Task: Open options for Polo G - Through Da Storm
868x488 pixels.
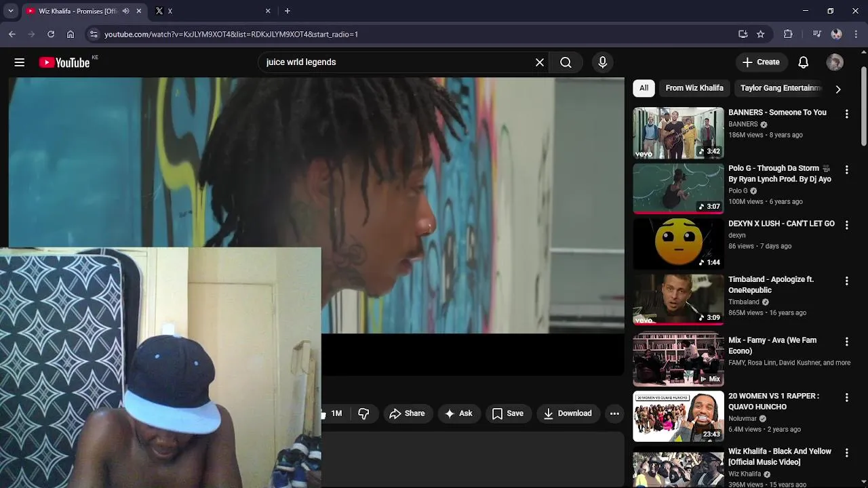Action: [846, 169]
